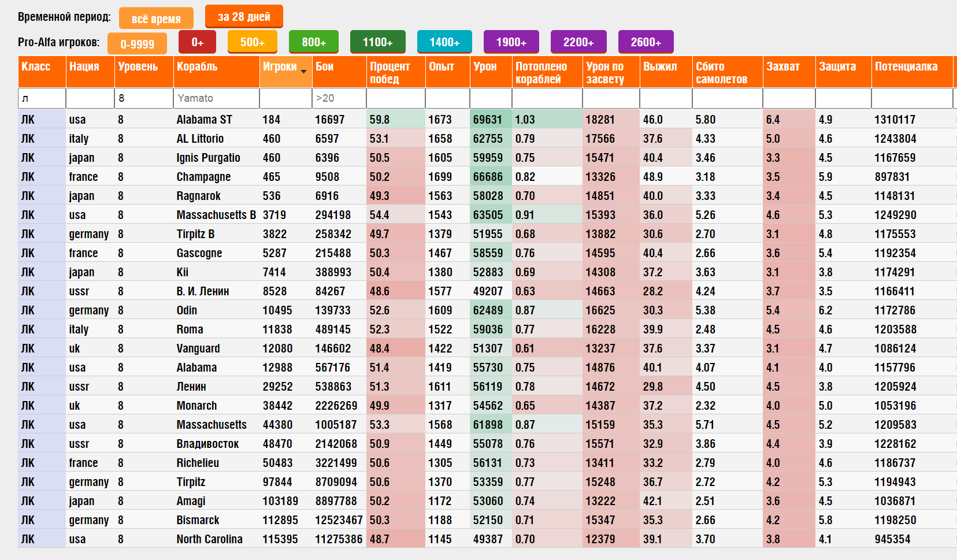Pick the purple 1900+ rating filter

coord(511,42)
